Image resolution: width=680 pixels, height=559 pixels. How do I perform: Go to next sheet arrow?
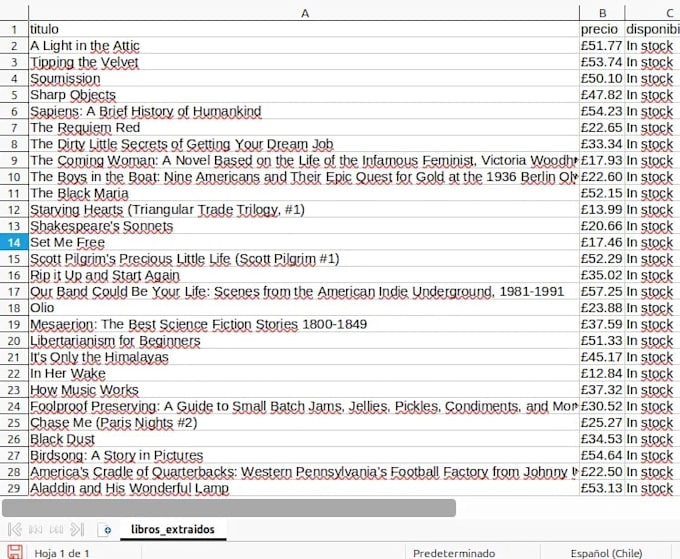pos(56,530)
